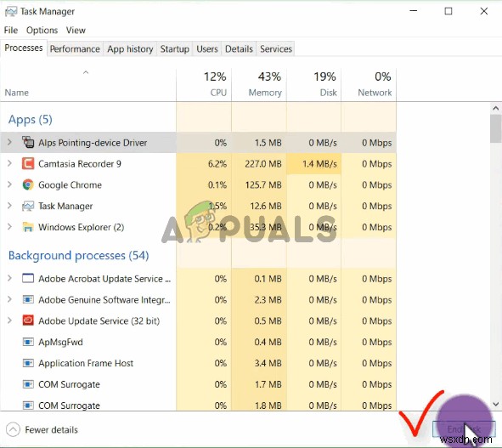Image resolution: width=502 pixels, height=448 pixels.
Task: Sort processes by the Name column
Action: (88, 84)
